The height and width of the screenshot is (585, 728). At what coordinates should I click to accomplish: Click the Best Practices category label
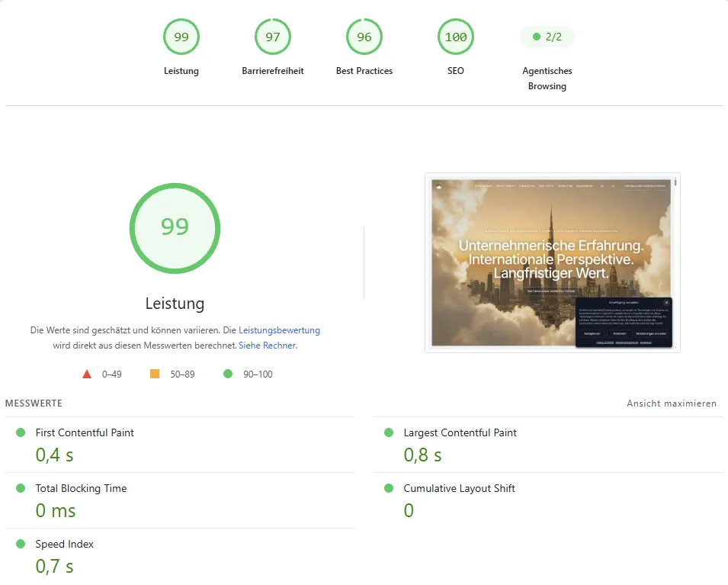(364, 71)
